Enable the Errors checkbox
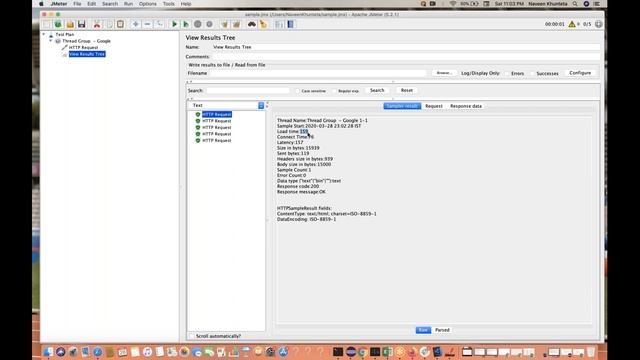The image size is (640, 360). click(507, 73)
